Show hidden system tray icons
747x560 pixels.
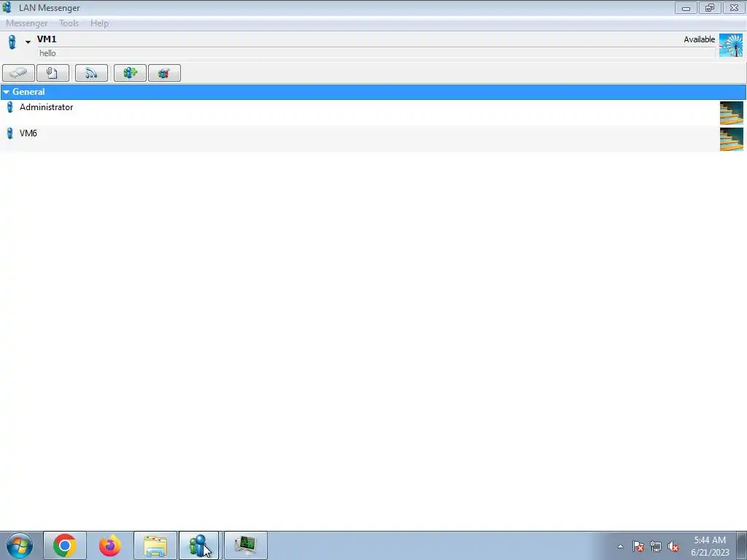620,546
